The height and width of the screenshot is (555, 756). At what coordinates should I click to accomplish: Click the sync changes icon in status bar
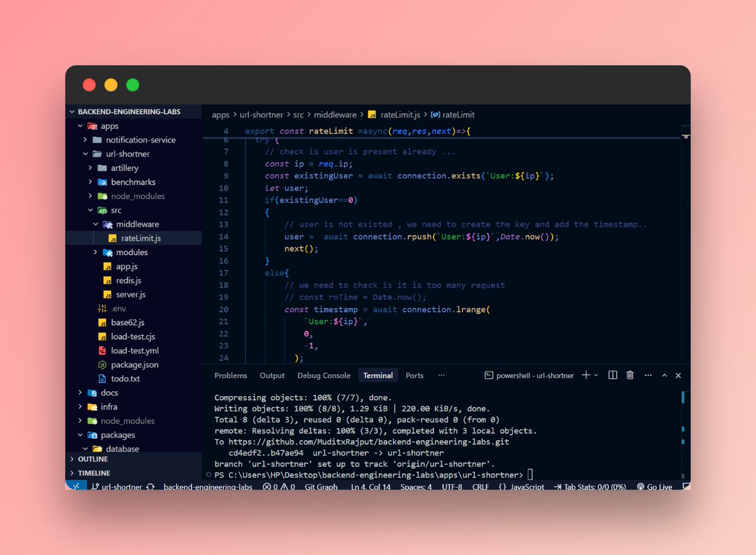150,486
